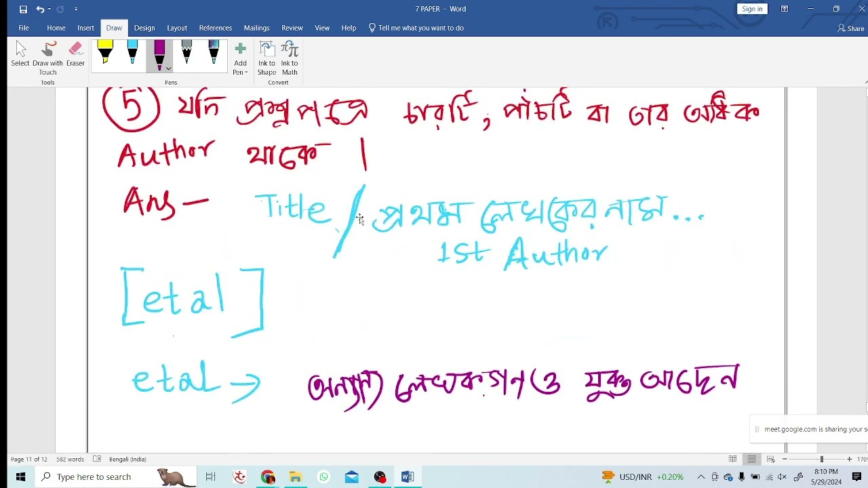
Task: Click the USD/INR widget on the taskbar
Action: coord(642,476)
